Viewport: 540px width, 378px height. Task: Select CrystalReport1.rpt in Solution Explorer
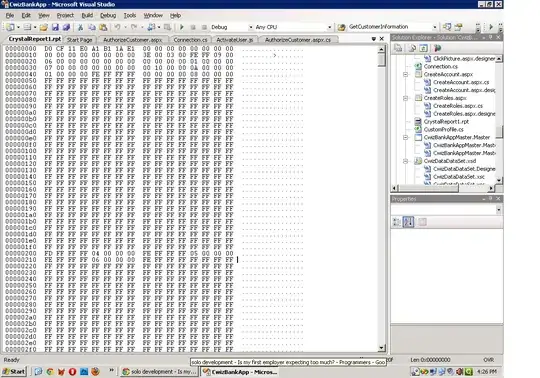pyautogui.click(x=446, y=122)
